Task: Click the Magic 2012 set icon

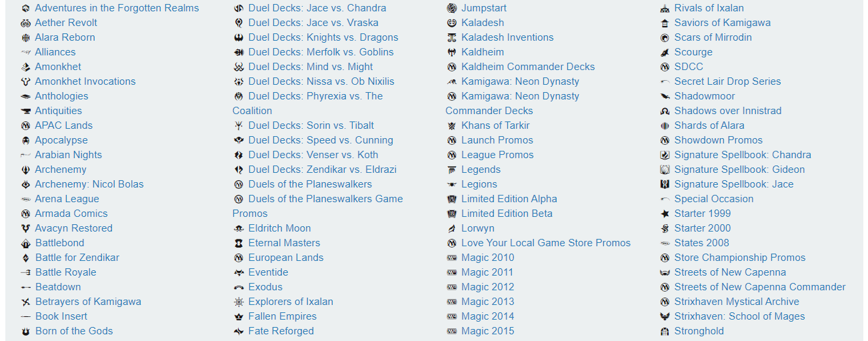Action: (452, 287)
